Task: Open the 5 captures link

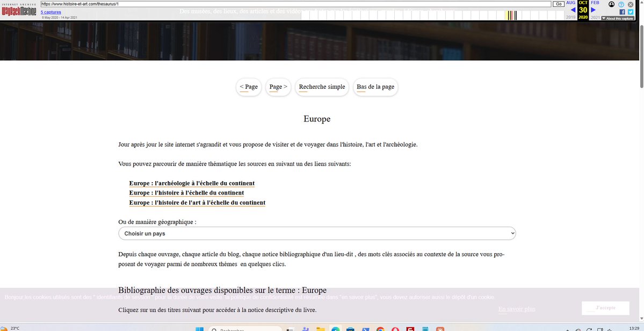Action: click(51, 12)
